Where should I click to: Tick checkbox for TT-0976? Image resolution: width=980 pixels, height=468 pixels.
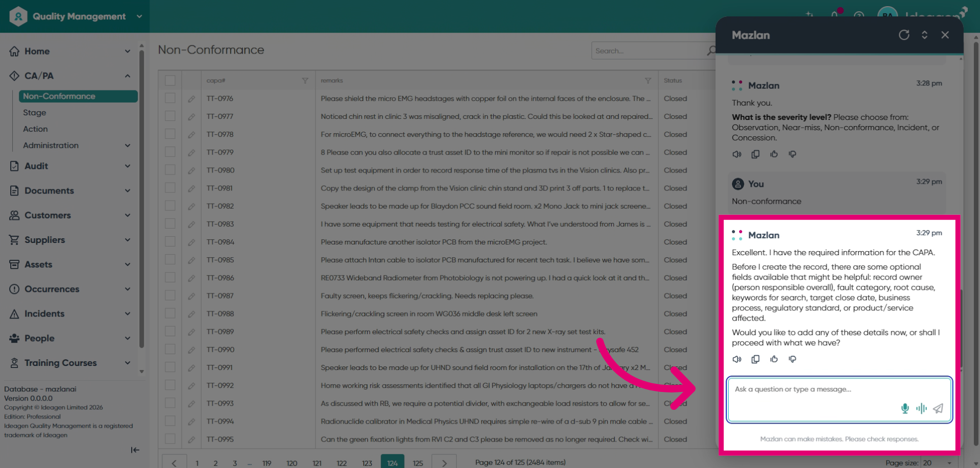(170, 98)
